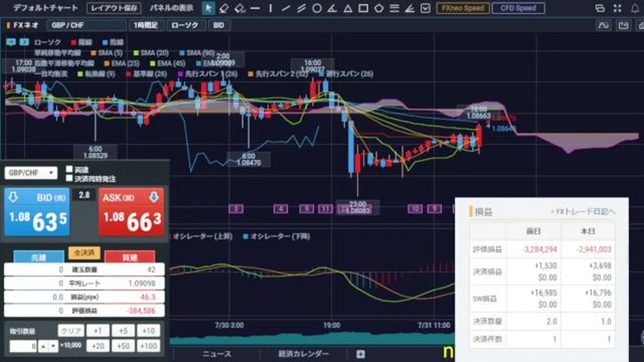Viewport: 644px width, 362px height.
Task: Select the fan lines drawing tool
Action: (411, 8)
